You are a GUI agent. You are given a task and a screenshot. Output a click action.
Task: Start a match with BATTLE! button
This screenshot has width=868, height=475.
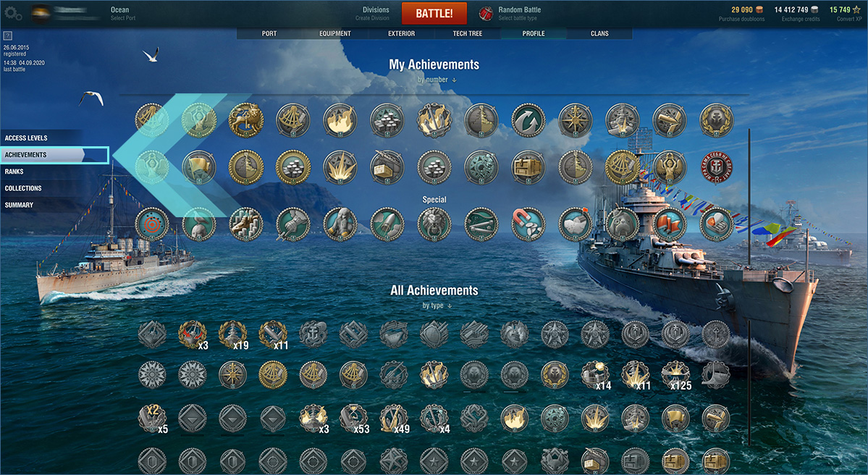coord(434,13)
